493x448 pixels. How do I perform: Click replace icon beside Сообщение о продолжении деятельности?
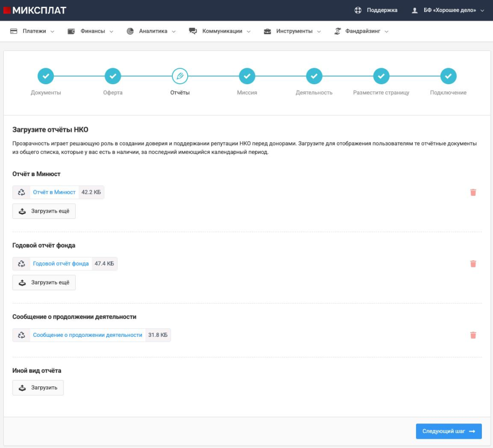coord(21,335)
